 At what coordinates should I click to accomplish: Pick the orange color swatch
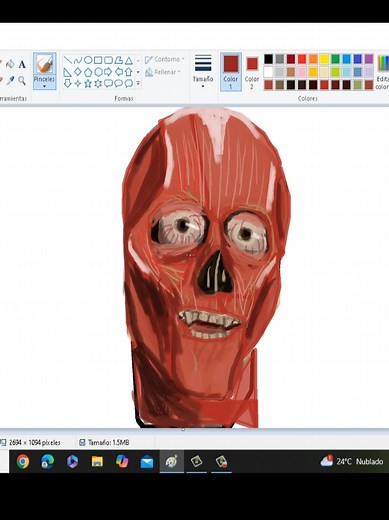pos(313,59)
